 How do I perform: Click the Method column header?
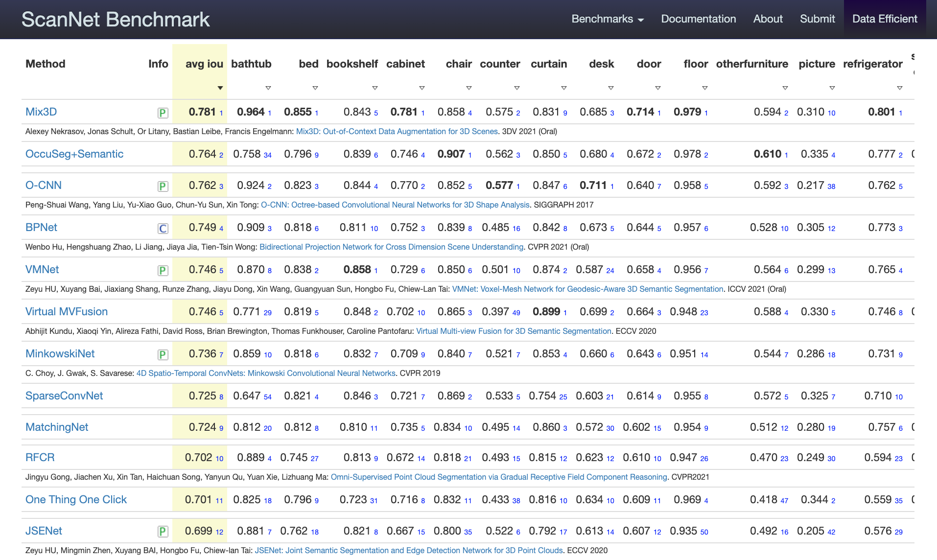pyautogui.click(x=46, y=64)
